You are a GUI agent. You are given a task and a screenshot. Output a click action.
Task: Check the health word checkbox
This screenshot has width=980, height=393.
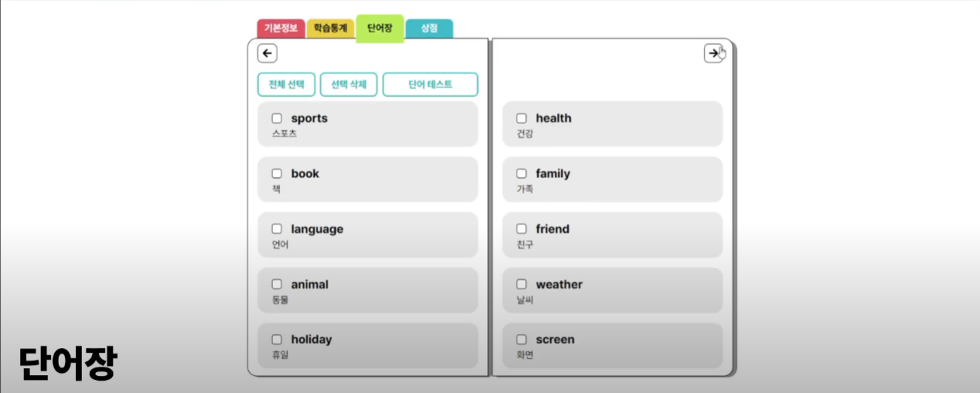(521, 118)
